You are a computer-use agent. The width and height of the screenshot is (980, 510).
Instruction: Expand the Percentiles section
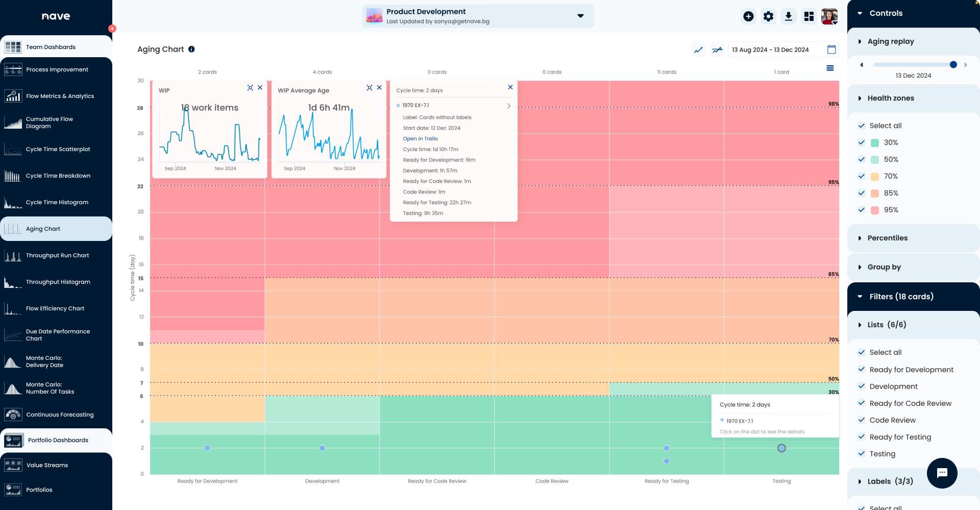pyautogui.click(x=887, y=238)
